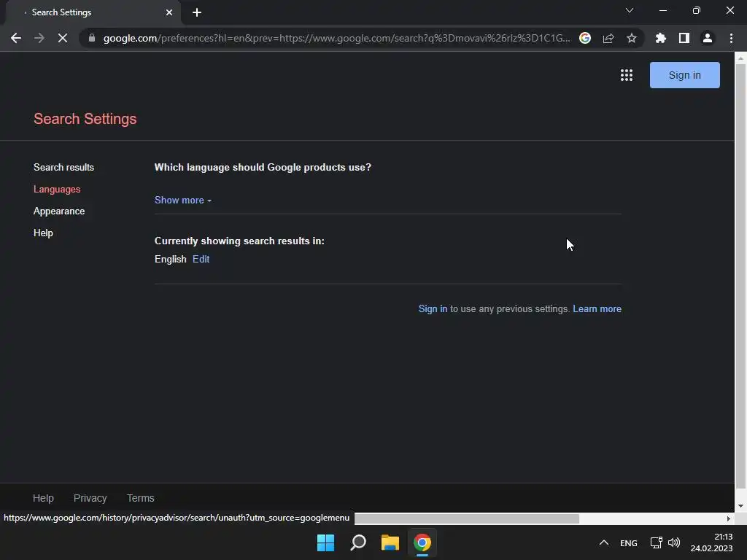Bookmark this page with the star icon
Screen dimensions: 747x560
click(x=632, y=38)
